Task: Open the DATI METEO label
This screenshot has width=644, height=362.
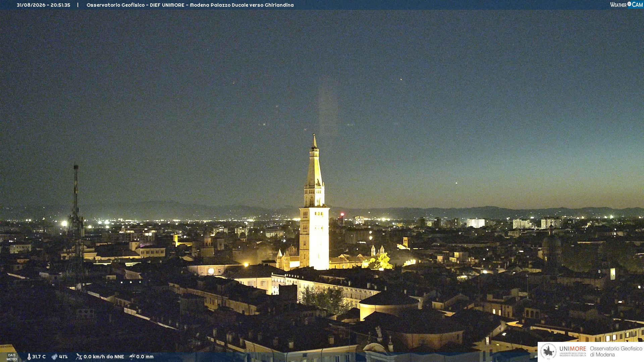Action: click(x=12, y=357)
